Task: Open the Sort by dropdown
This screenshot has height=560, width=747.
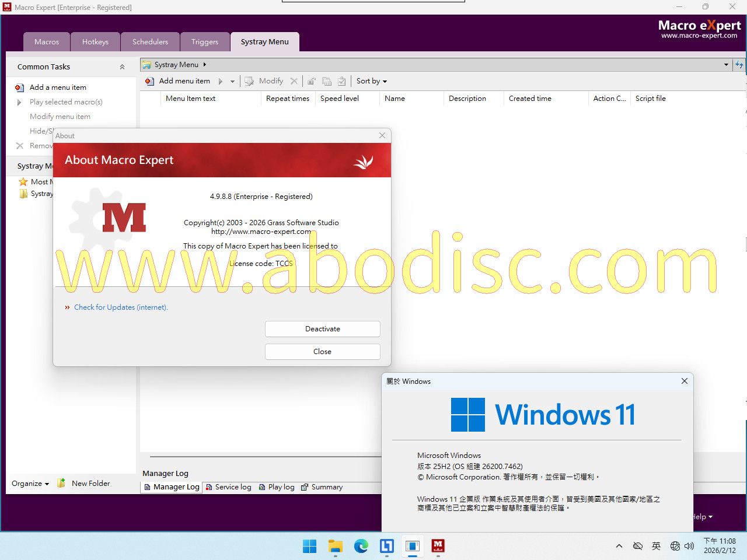Action: (x=372, y=81)
